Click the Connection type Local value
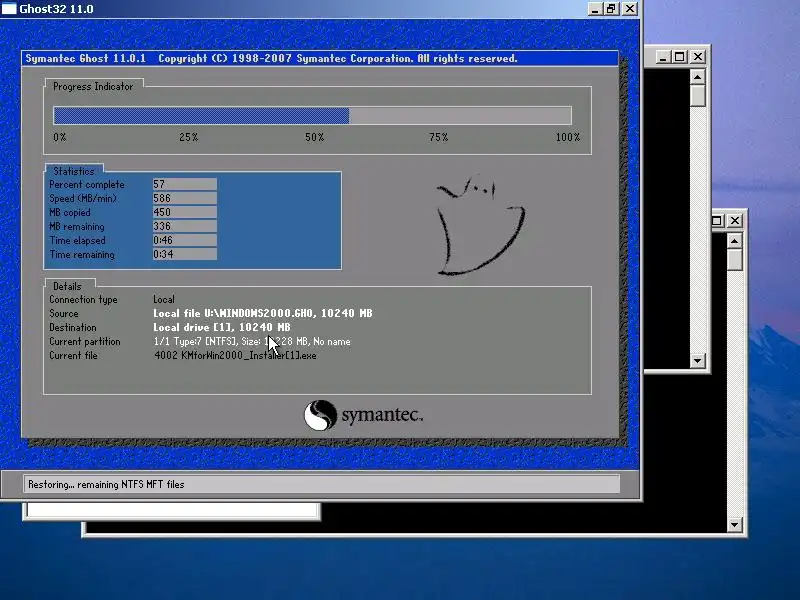 click(x=164, y=299)
